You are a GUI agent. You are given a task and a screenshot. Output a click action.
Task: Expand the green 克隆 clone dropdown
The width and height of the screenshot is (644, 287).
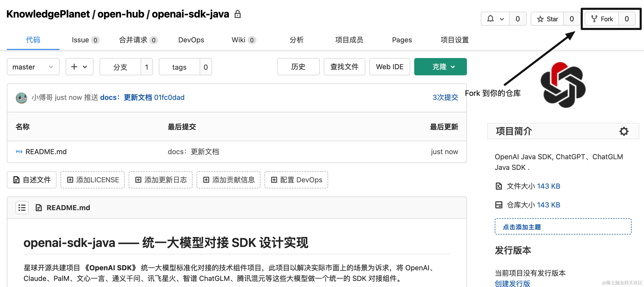[x=440, y=67]
